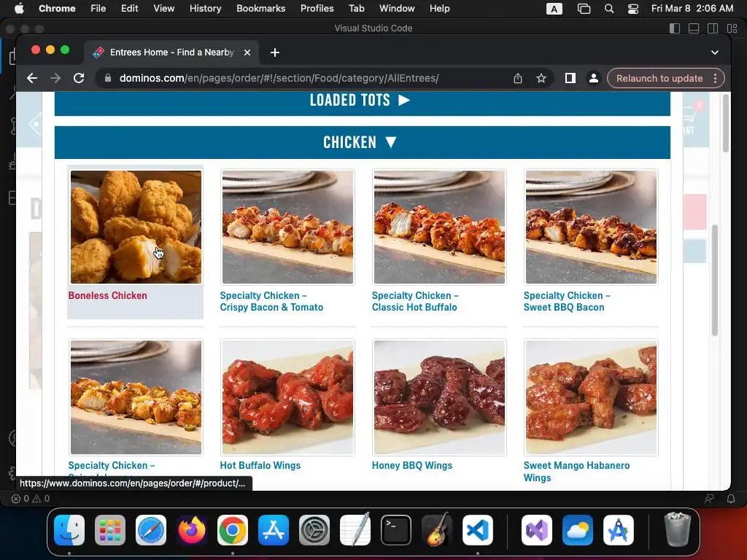This screenshot has width=747, height=560.
Task: Launch Safari from the Dock
Action: click(151, 530)
